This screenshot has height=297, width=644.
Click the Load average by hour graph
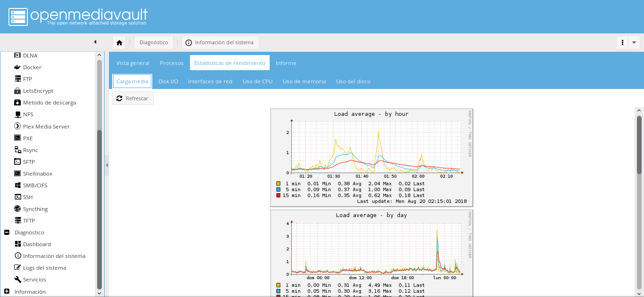click(372, 158)
